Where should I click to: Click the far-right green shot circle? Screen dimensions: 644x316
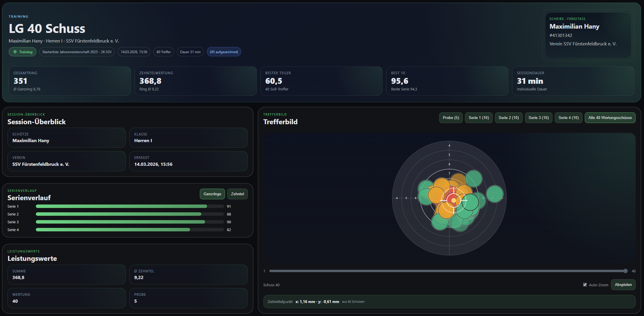click(495, 194)
